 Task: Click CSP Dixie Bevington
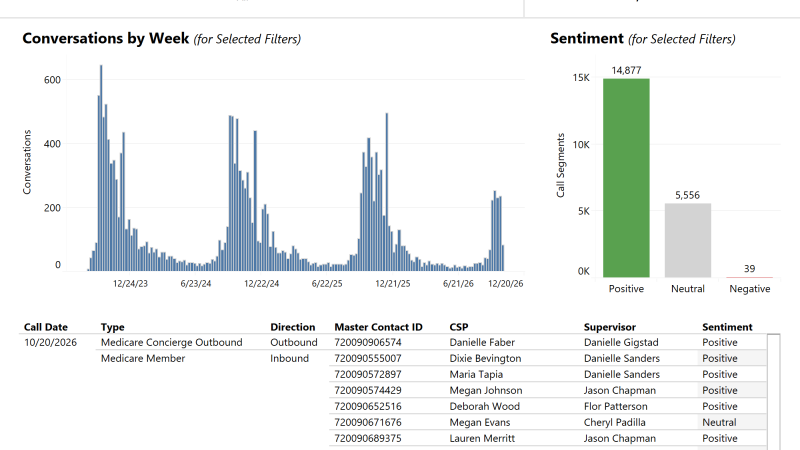[x=485, y=359]
